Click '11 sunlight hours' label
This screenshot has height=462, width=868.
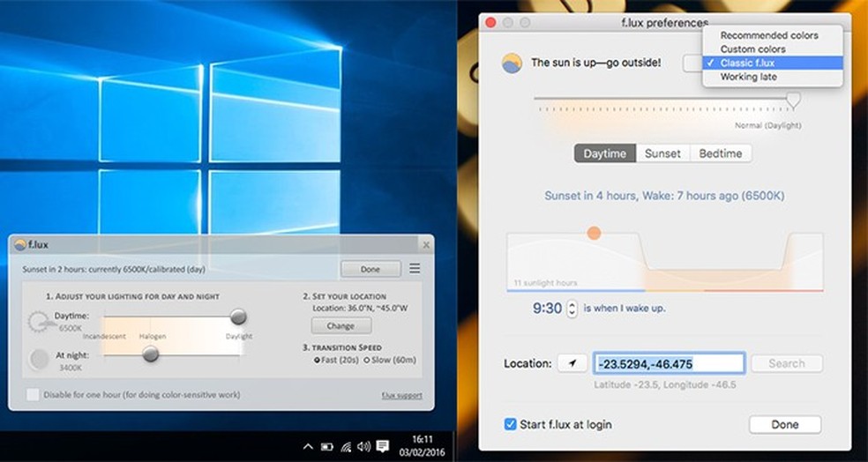[545, 283]
